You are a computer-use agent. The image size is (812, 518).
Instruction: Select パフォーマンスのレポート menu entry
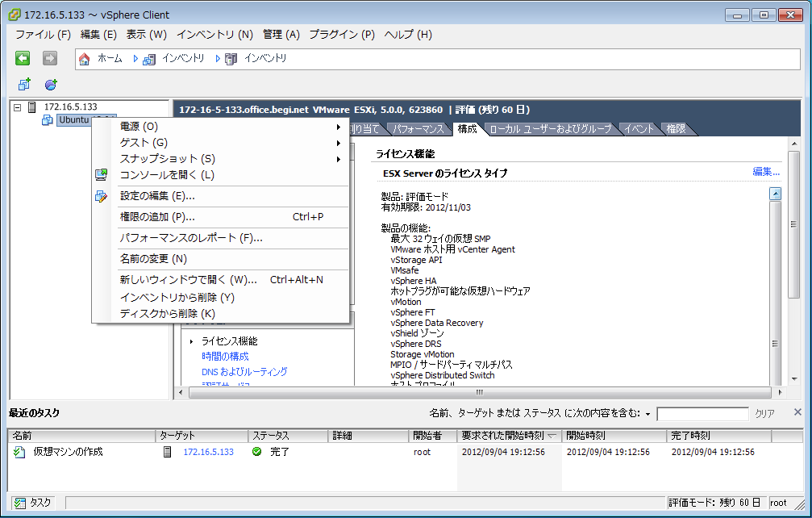point(221,238)
